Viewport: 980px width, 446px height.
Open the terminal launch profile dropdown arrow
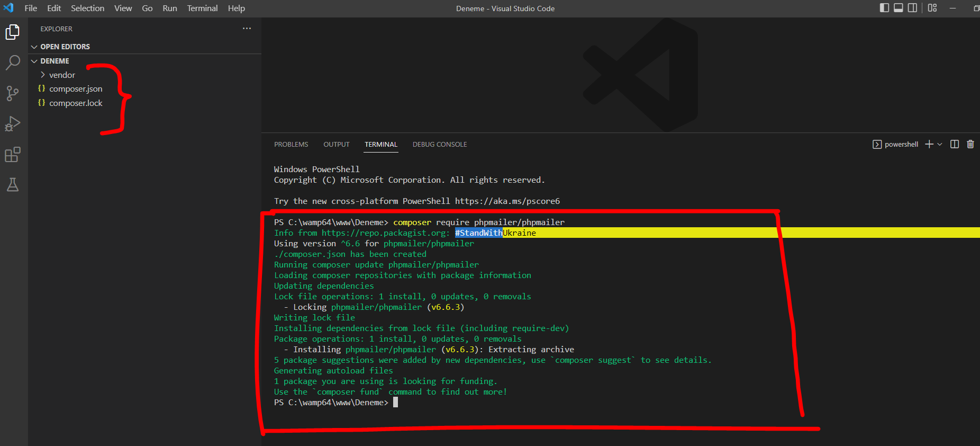940,144
